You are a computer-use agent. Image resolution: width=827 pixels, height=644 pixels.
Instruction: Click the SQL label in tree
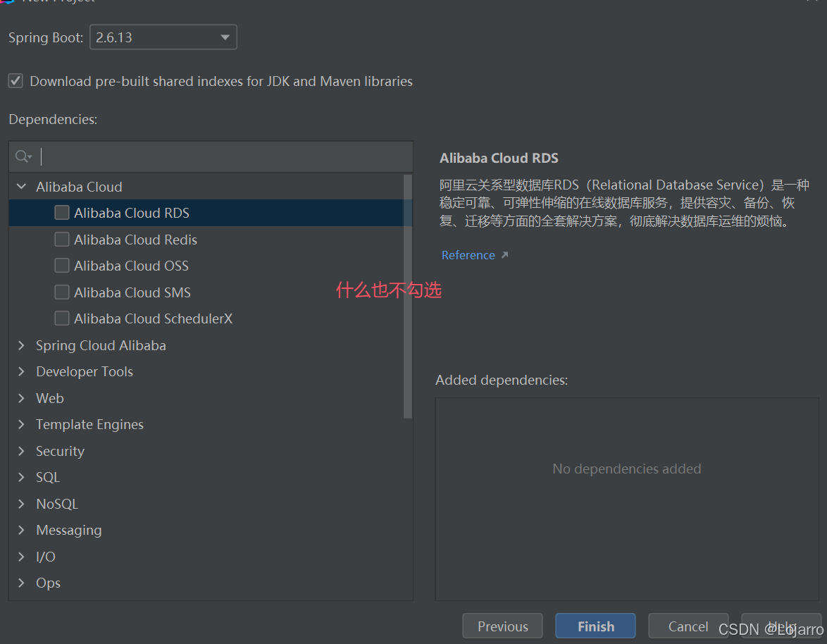pos(47,477)
